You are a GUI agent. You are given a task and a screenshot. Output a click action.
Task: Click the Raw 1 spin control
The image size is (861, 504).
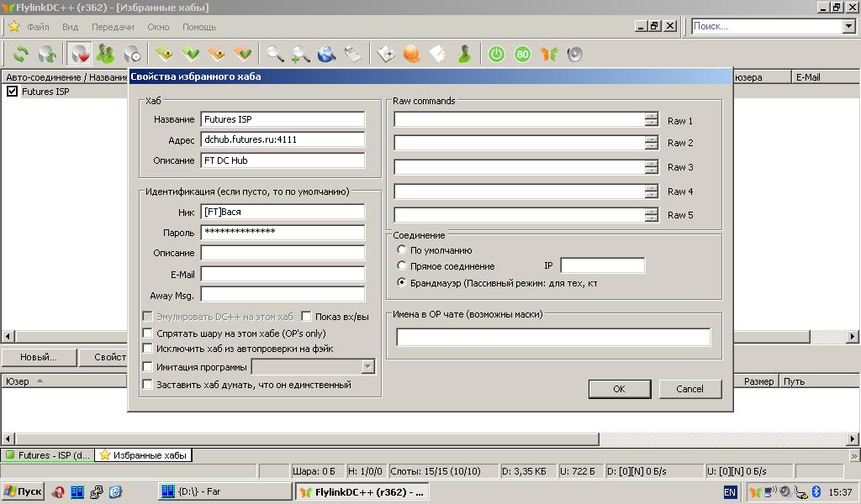click(x=652, y=119)
